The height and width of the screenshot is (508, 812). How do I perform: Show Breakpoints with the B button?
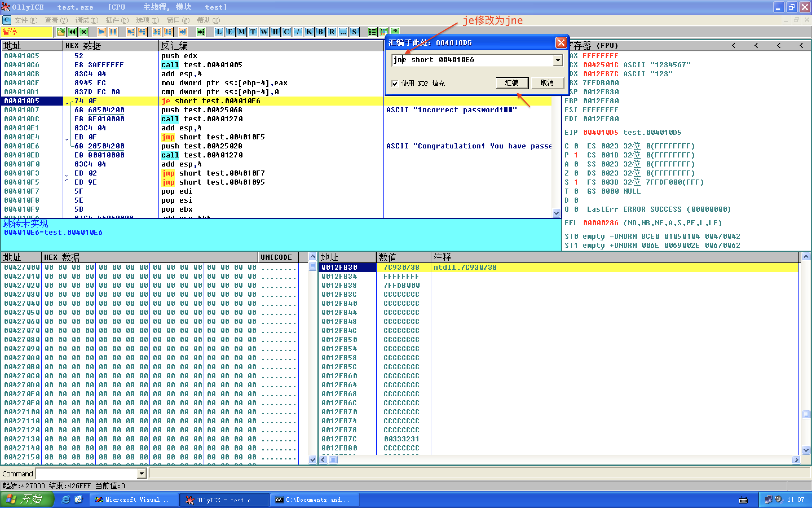tap(321, 32)
